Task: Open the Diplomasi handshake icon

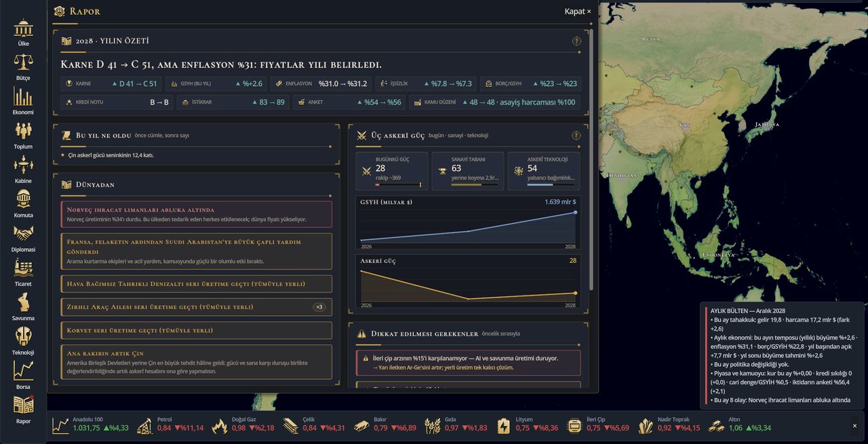Action: coord(23,239)
